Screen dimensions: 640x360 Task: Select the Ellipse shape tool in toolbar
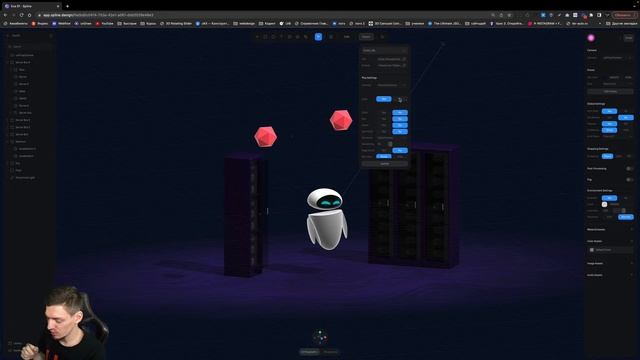[273, 37]
